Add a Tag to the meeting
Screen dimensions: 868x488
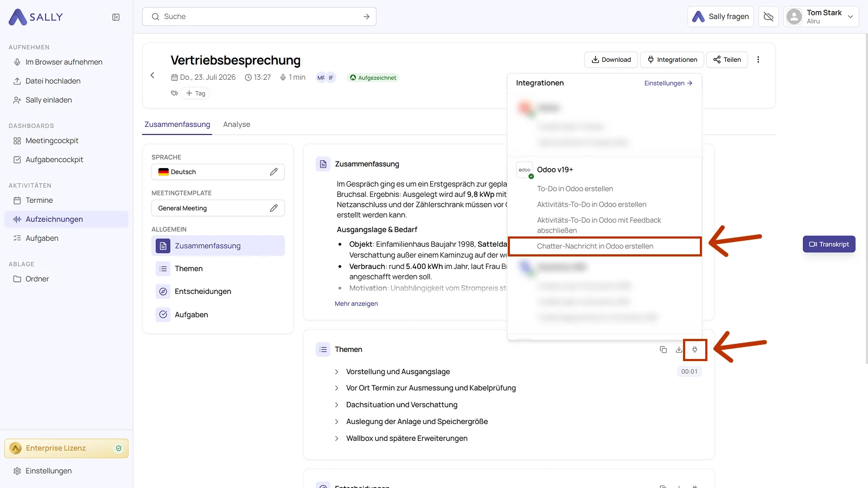(196, 93)
